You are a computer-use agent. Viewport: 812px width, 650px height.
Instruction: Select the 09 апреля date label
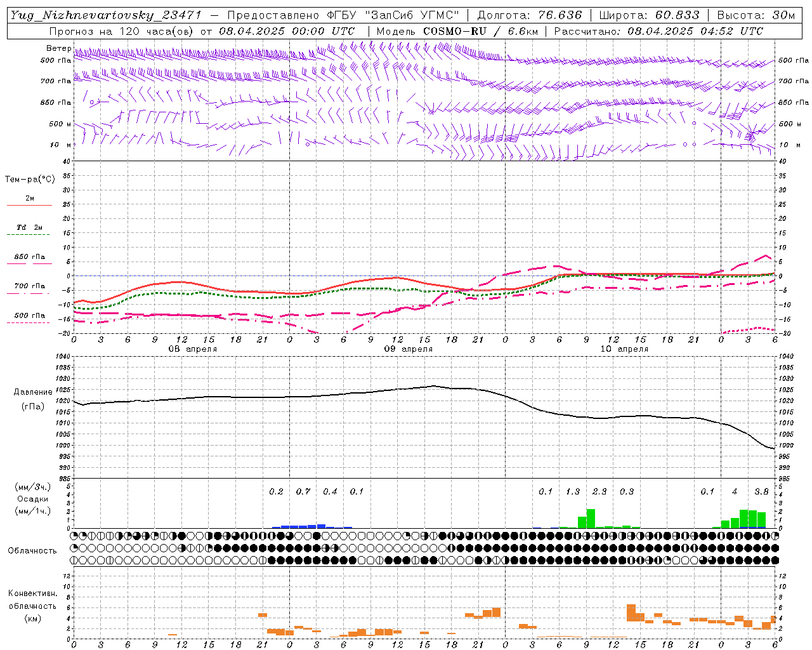tap(408, 349)
